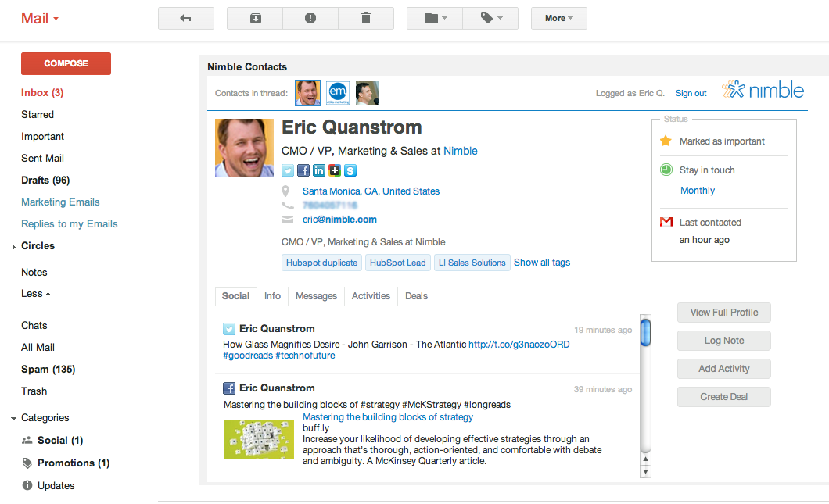Image resolution: width=829 pixels, height=504 pixels.
Task: Click the Sign out link
Action: (x=691, y=94)
